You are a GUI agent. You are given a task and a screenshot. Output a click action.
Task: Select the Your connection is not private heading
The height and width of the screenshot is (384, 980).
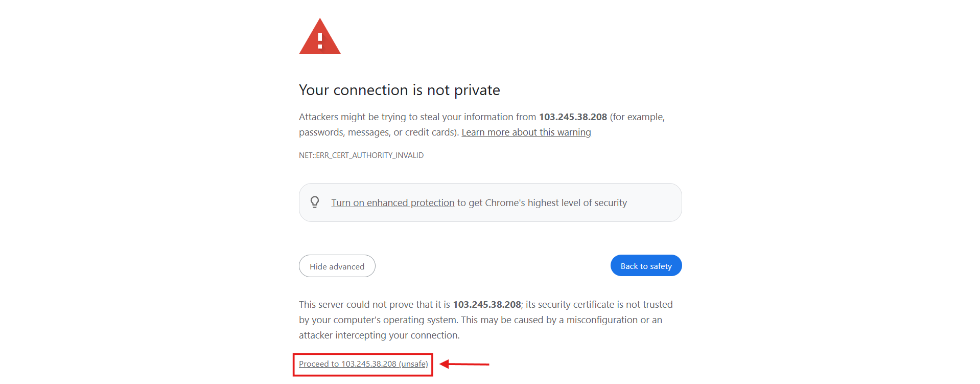400,90
